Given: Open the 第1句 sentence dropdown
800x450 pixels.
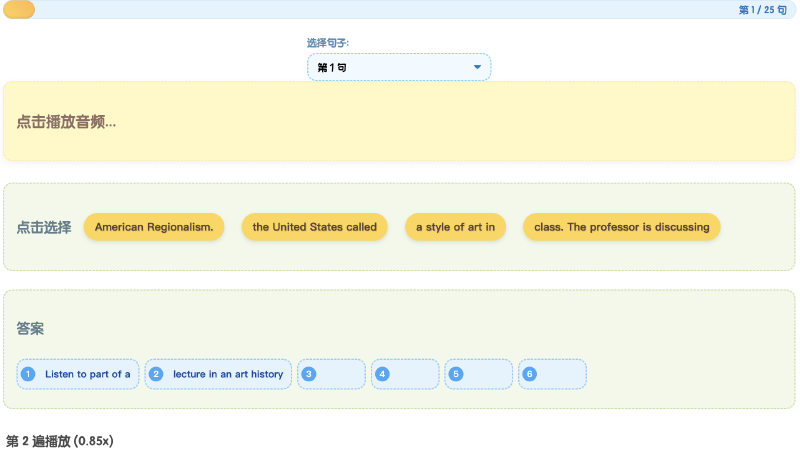Looking at the screenshot, I should coord(398,67).
